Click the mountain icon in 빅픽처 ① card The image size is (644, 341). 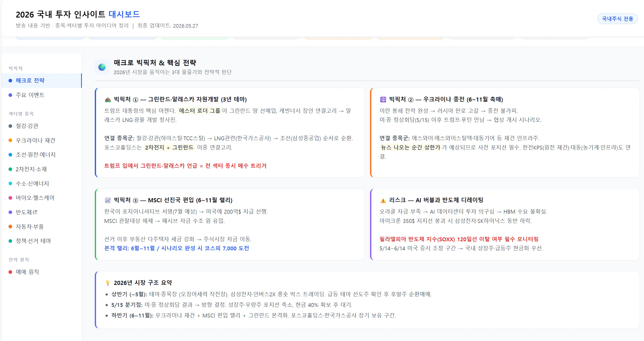coord(108,99)
